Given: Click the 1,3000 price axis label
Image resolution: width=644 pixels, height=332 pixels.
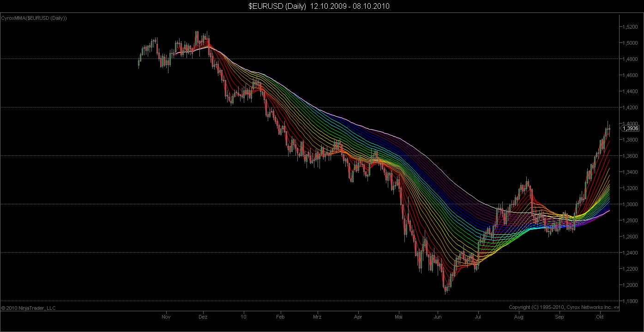Looking at the screenshot, I should coord(630,204).
